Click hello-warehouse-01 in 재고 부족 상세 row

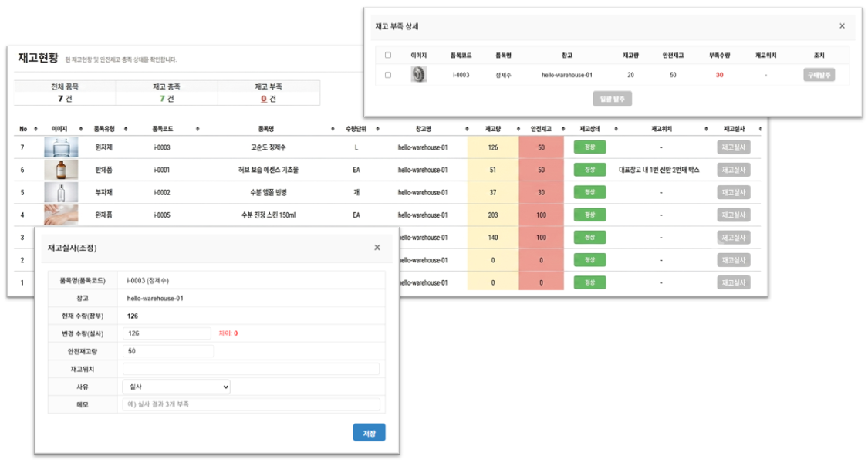pyautogui.click(x=567, y=75)
